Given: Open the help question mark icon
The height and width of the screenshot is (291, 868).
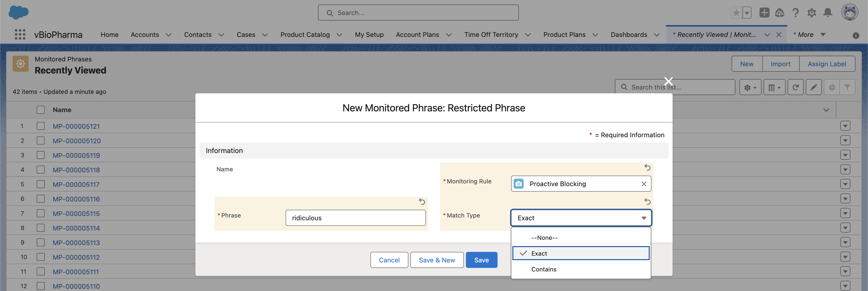Looking at the screenshot, I should coord(796,13).
